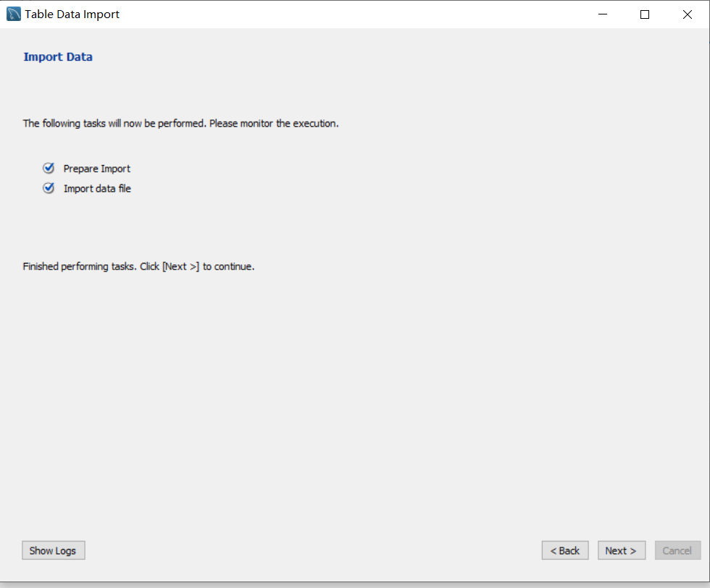
Task: Maximize the Table Data Import window
Action: click(645, 14)
